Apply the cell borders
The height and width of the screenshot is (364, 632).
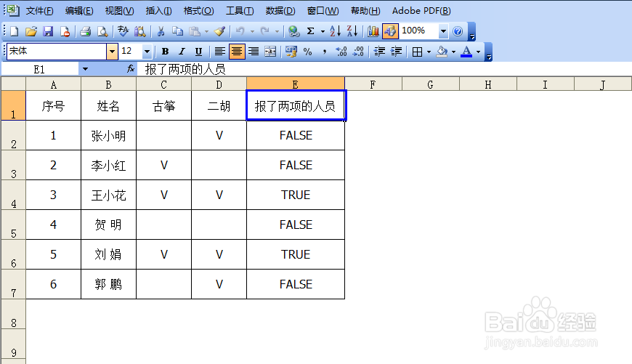(417, 52)
